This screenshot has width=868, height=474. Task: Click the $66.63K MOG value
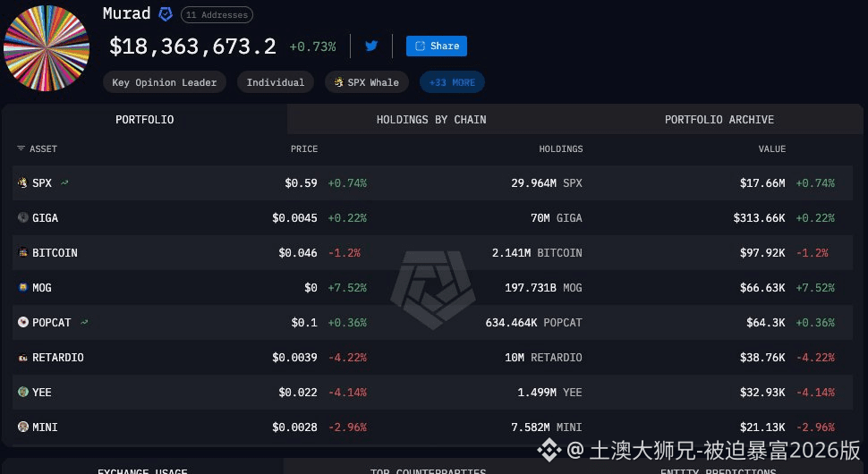tap(762, 288)
